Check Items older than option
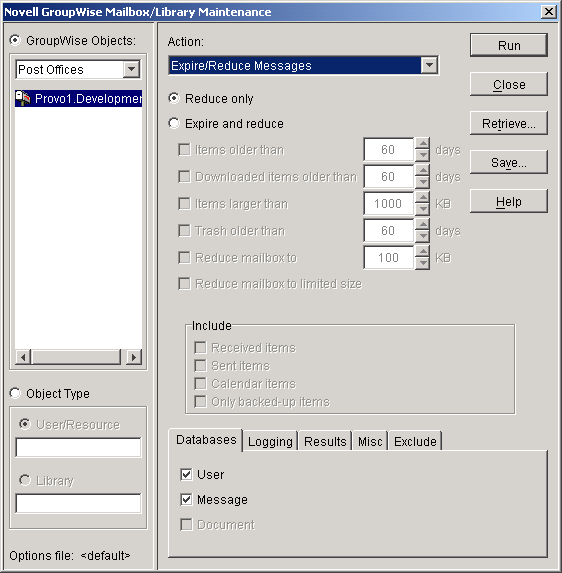This screenshot has width=562, height=573. [x=184, y=149]
